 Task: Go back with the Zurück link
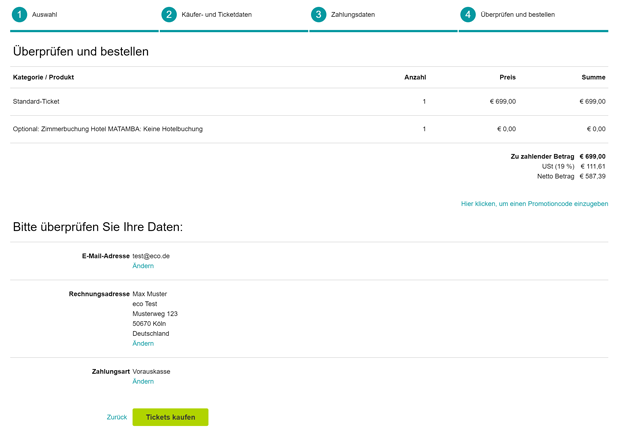click(117, 417)
